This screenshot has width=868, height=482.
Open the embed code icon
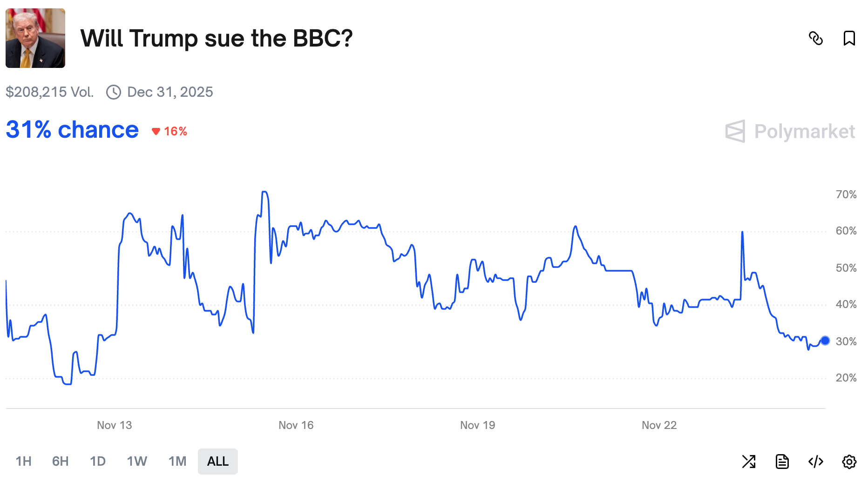(816, 462)
